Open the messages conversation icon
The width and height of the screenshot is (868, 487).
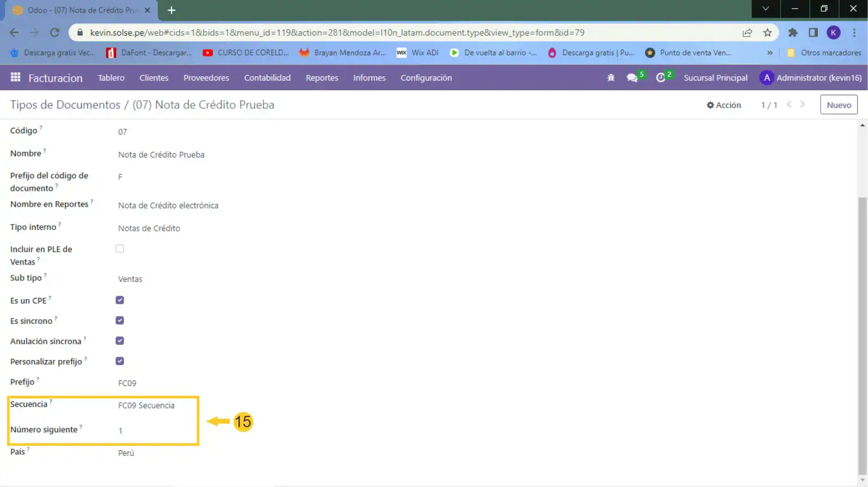[x=632, y=78]
